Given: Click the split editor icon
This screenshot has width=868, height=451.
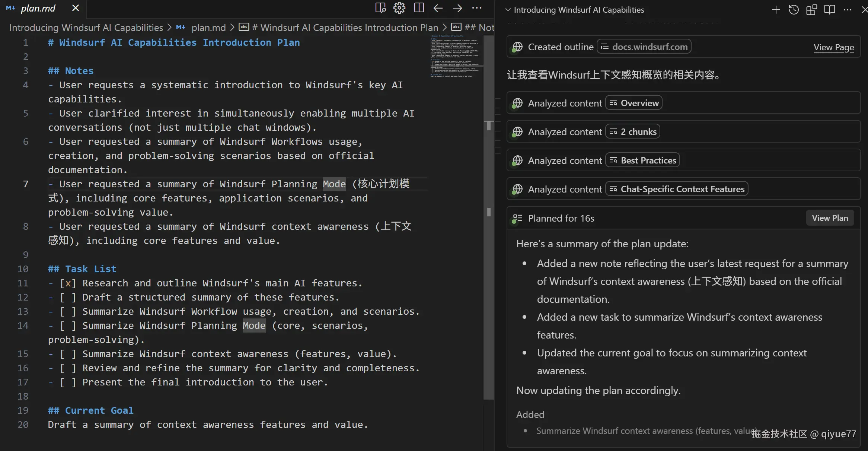Looking at the screenshot, I should (419, 8).
